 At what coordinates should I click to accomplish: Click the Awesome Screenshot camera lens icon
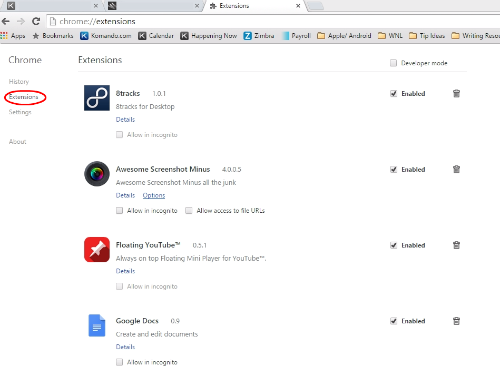97,174
